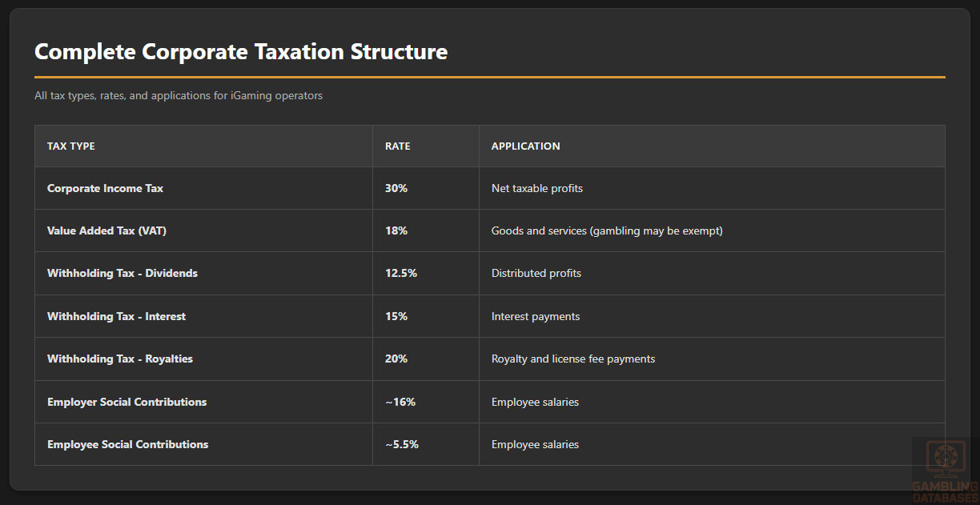This screenshot has width=980, height=505.
Task: Click Royalty and license fee payments text
Action: tap(573, 359)
